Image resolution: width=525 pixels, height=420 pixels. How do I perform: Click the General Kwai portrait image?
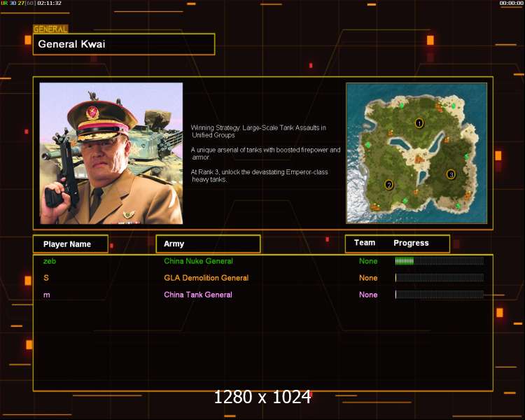(111, 153)
